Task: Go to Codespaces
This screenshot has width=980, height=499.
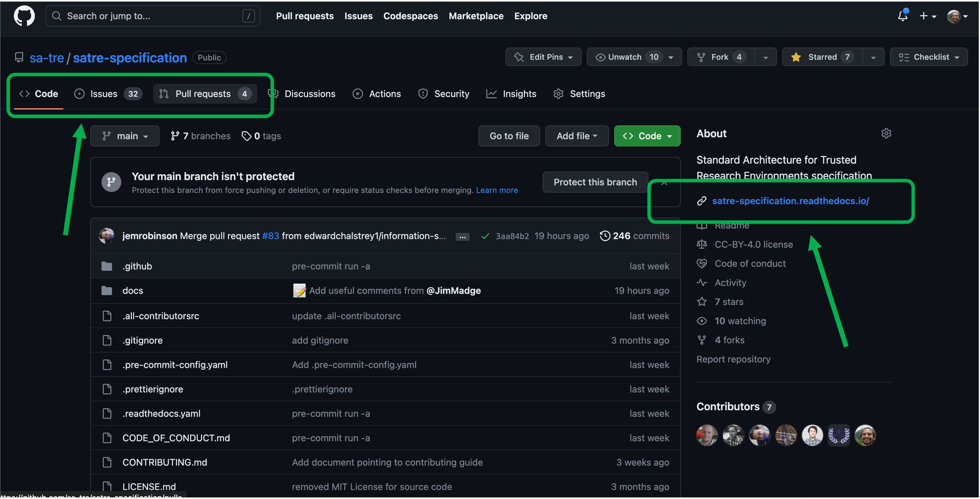Action: pos(411,16)
